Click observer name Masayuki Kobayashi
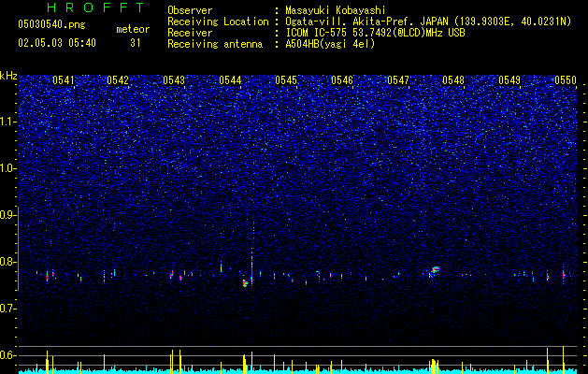 336,10
